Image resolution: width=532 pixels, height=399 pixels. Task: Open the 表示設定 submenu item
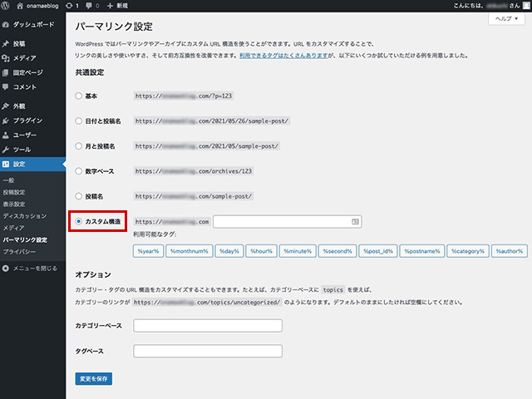tap(14, 204)
